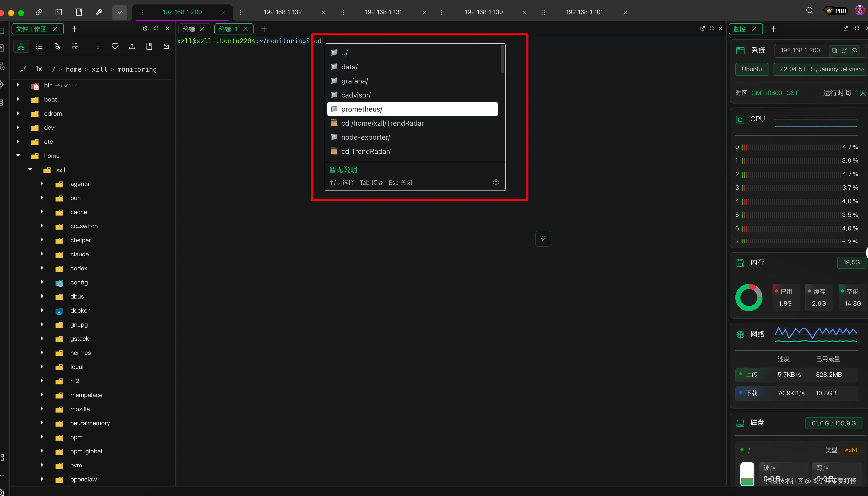Pop out the terminal panel
868x496 pixels.
[x=702, y=29]
